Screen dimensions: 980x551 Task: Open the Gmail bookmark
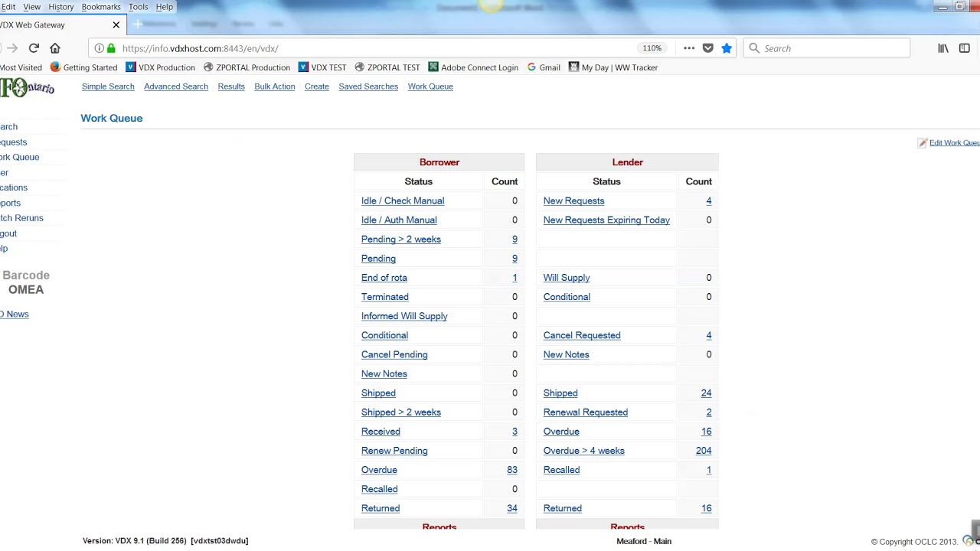pos(544,67)
